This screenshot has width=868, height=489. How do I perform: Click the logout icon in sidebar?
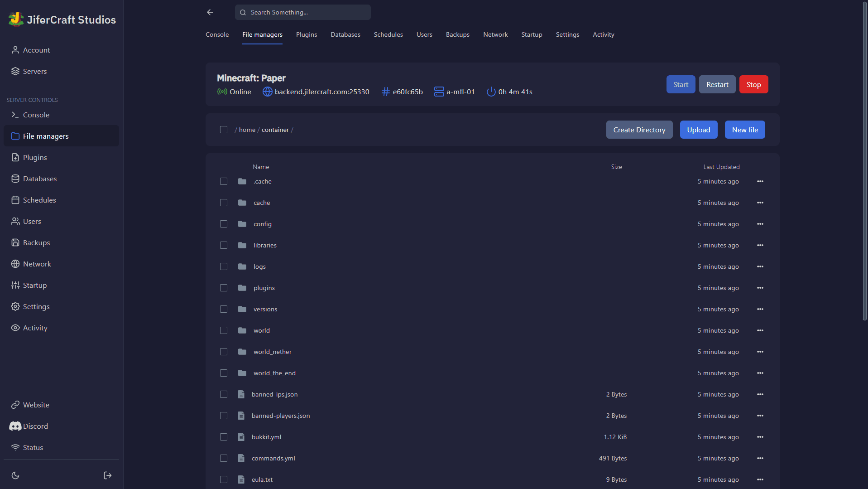(x=107, y=475)
